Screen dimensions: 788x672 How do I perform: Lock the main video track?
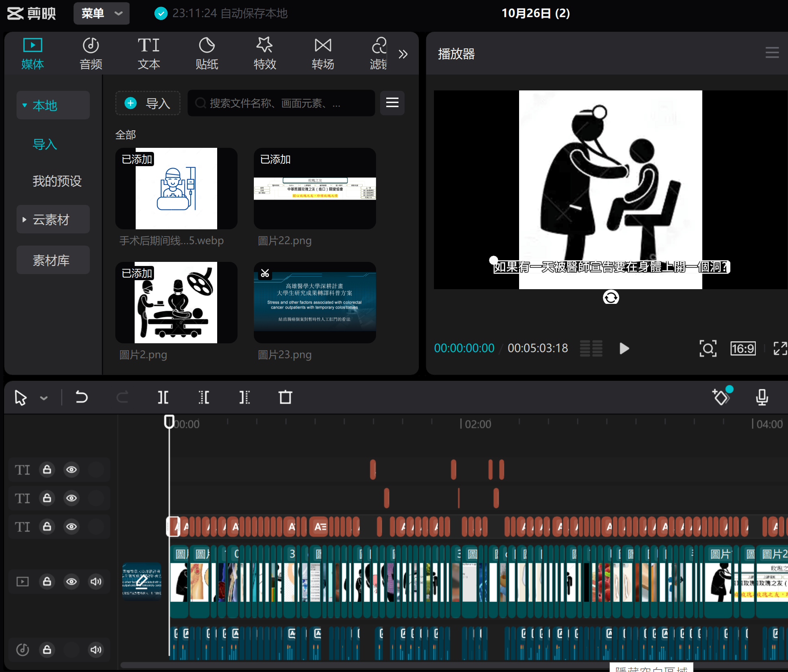tap(47, 582)
